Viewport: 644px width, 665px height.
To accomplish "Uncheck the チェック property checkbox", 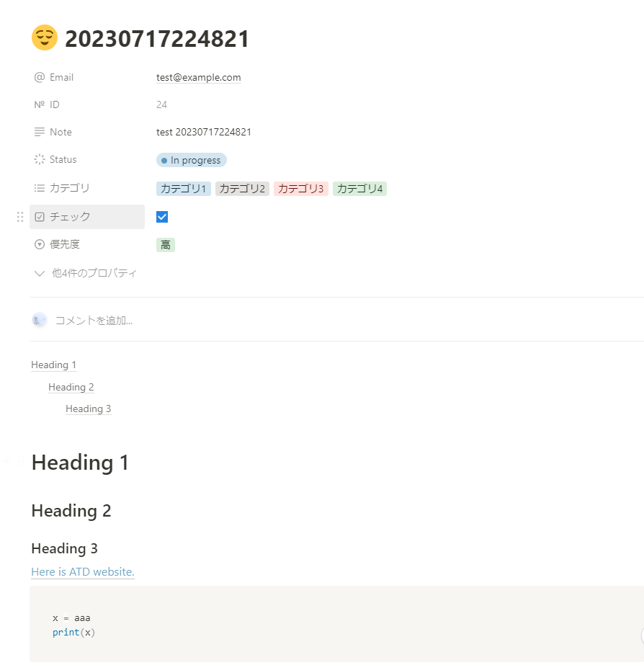I will pyautogui.click(x=161, y=216).
